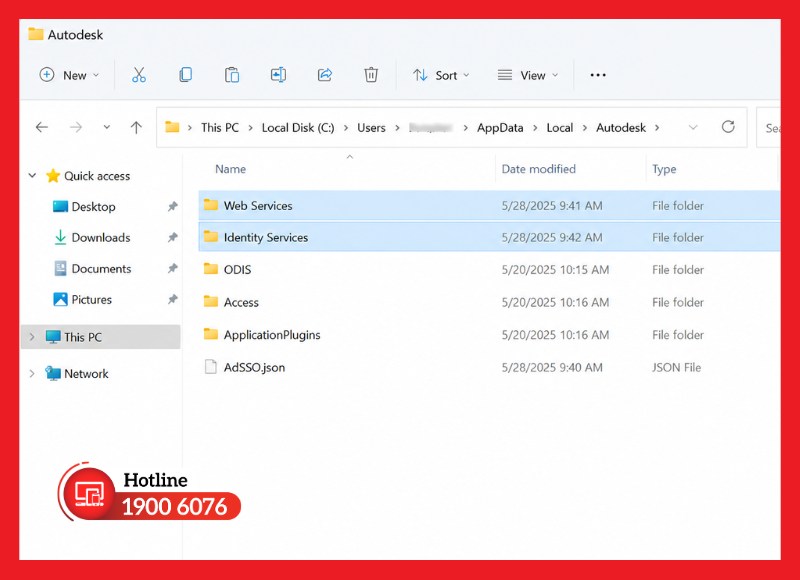Screen dimensions: 800x580
Task: Click the Rename icon in toolbar
Action: 278,75
